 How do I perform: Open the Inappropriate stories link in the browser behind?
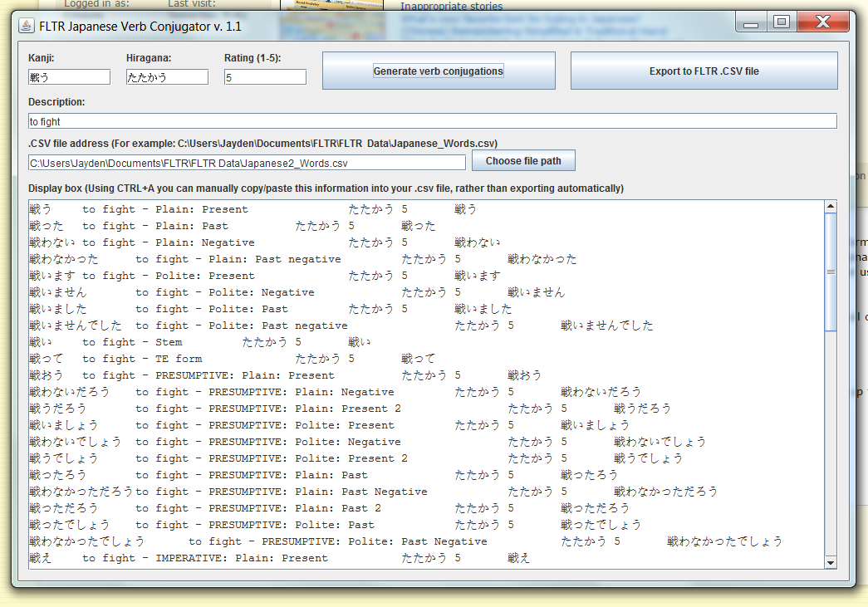pos(451,7)
